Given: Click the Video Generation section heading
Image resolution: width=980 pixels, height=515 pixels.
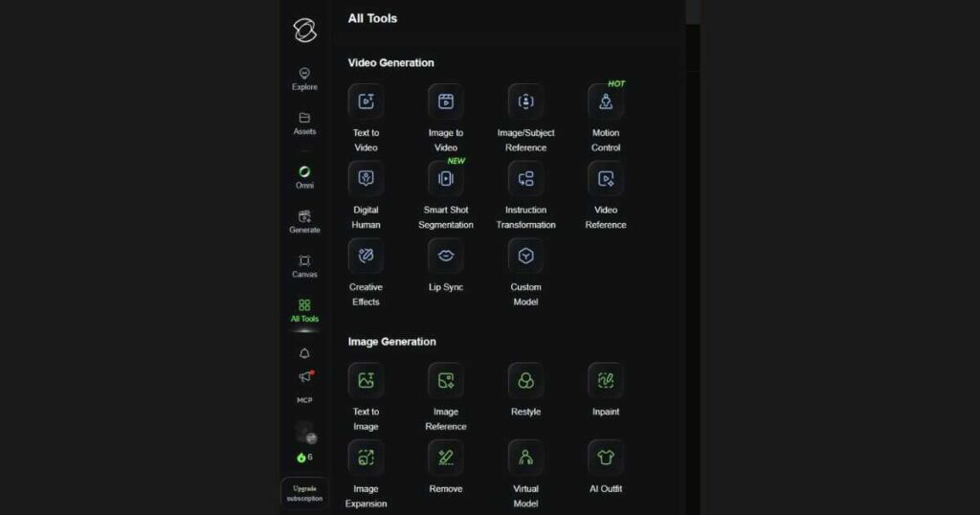Looking at the screenshot, I should click(x=390, y=62).
